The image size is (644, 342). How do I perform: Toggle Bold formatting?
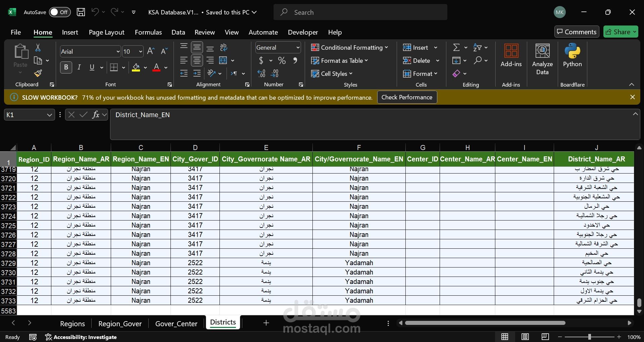coord(66,67)
